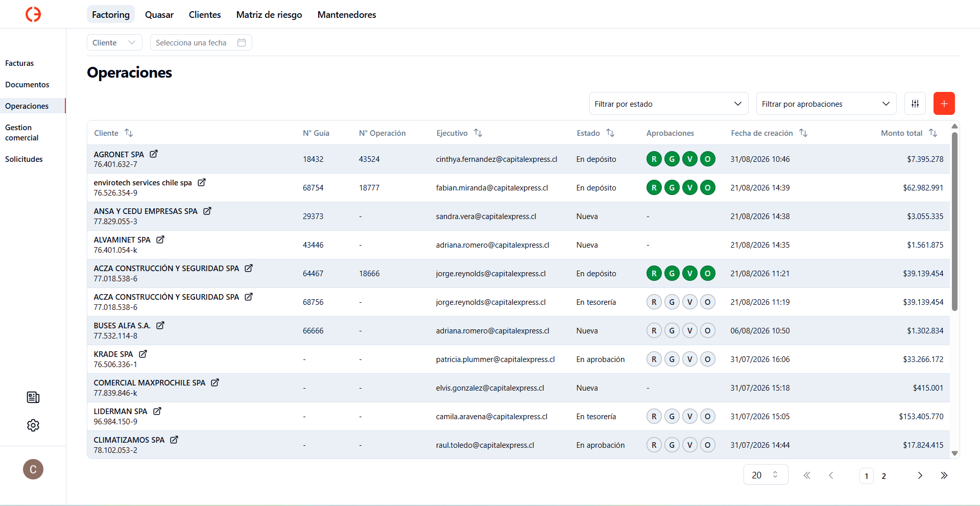
Task: Open AGRONET SPA external link icon
Action: point(154,154)
